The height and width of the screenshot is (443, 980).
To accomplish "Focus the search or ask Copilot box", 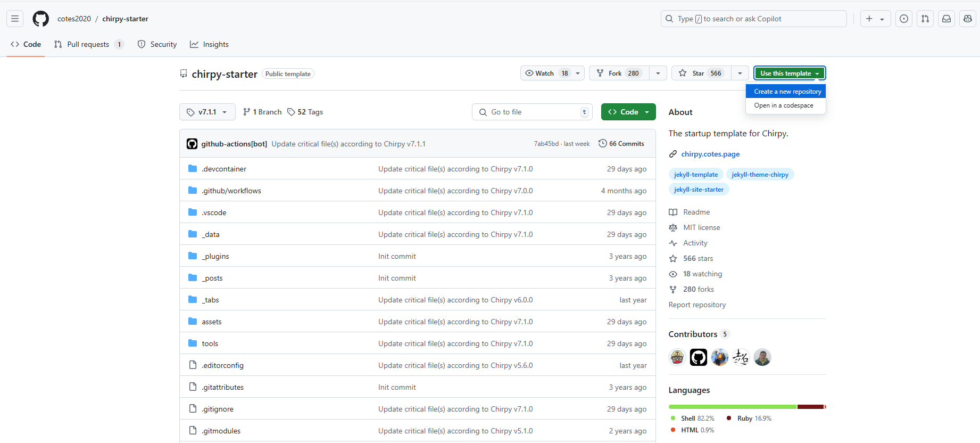I will pyautogui.click(x=753, y=19).
